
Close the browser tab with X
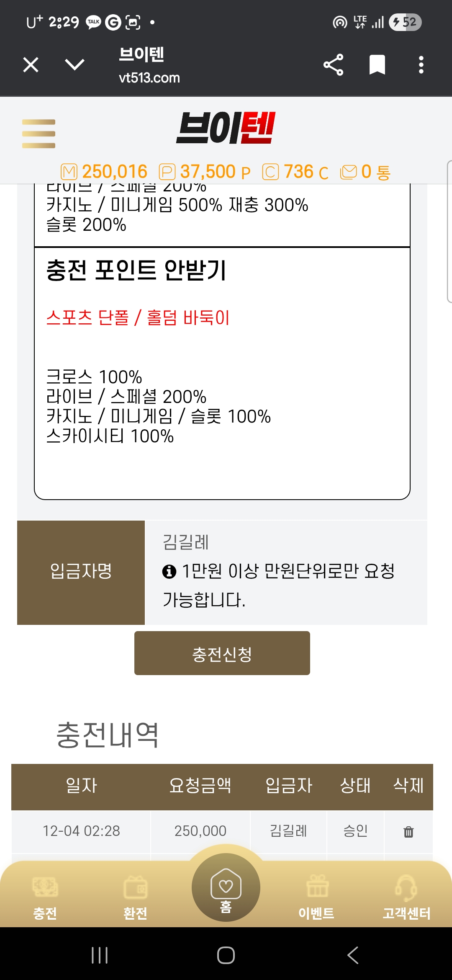coord(31,65)
